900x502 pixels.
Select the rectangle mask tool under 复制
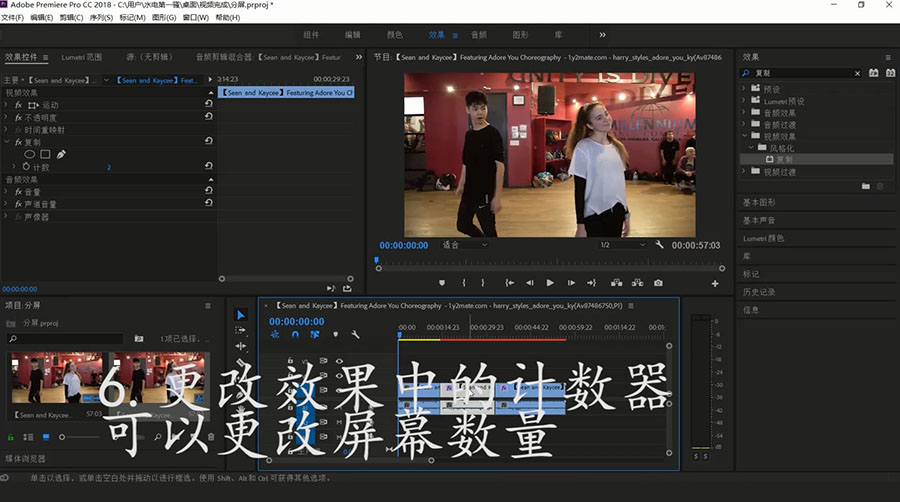coord(45,154)
